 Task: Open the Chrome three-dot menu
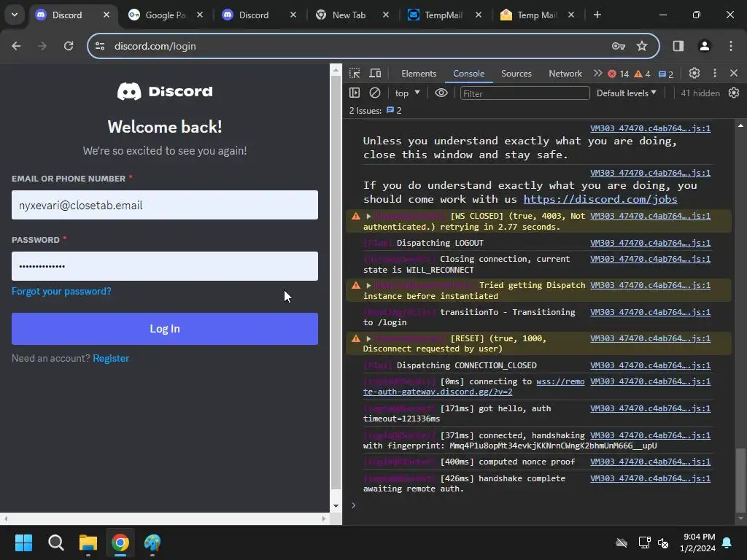pos(731,46)
